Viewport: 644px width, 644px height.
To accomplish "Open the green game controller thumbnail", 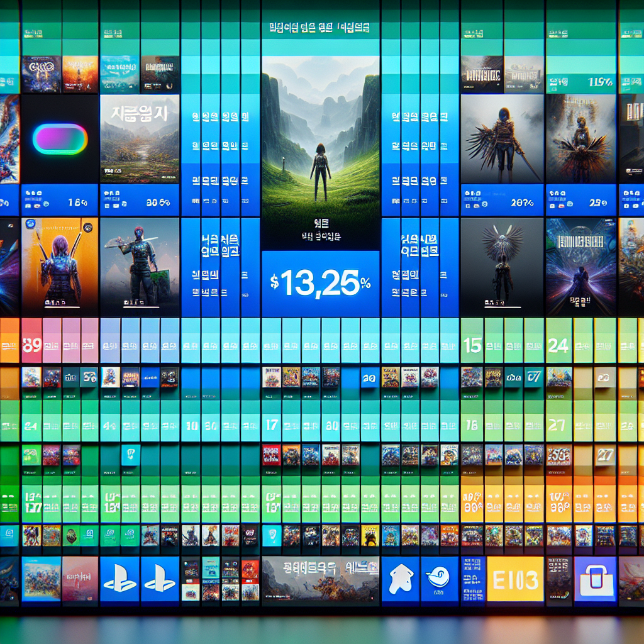I will click(x=31, y=455).
